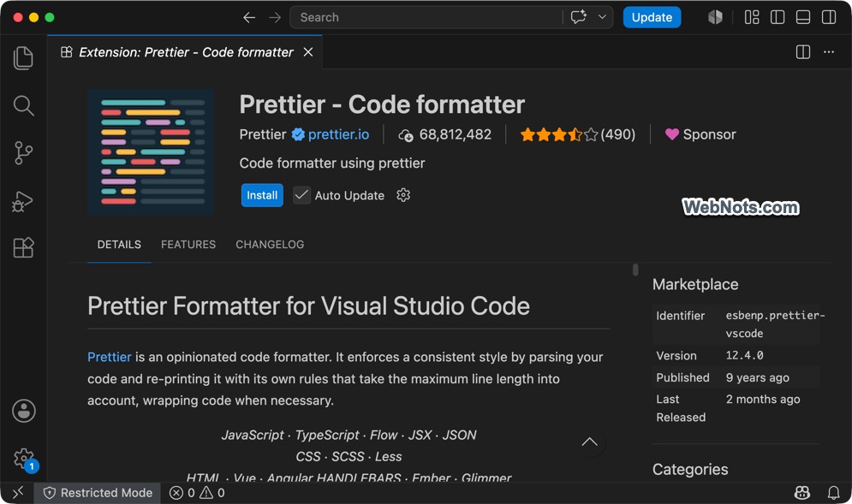Open the prettier.io publisher link
Image resolution: width=852 pixels, height=504 pixels.
[338, 134]
